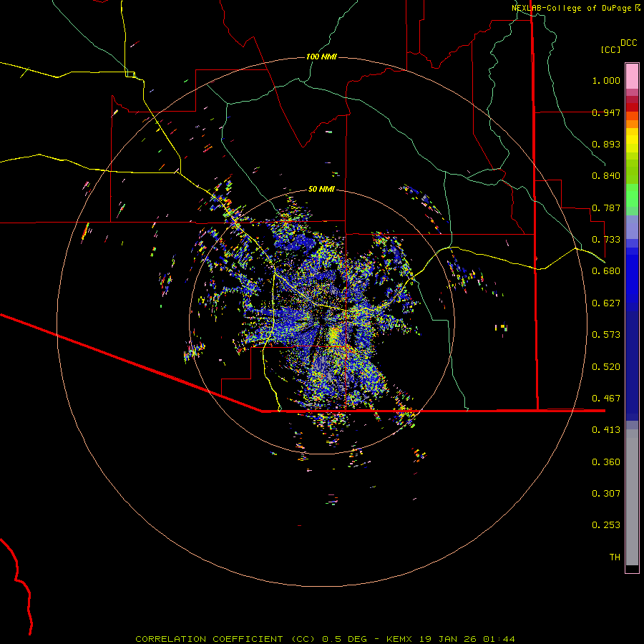Pick the pink band at top of color bar
This screenshot has height=644, width=644.
(632, 77)
